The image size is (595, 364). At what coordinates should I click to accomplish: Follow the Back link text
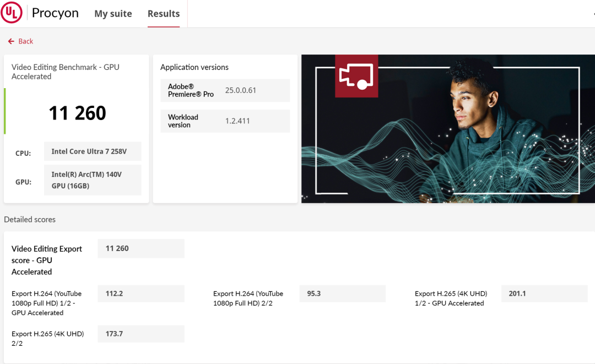tap(26, 41)
